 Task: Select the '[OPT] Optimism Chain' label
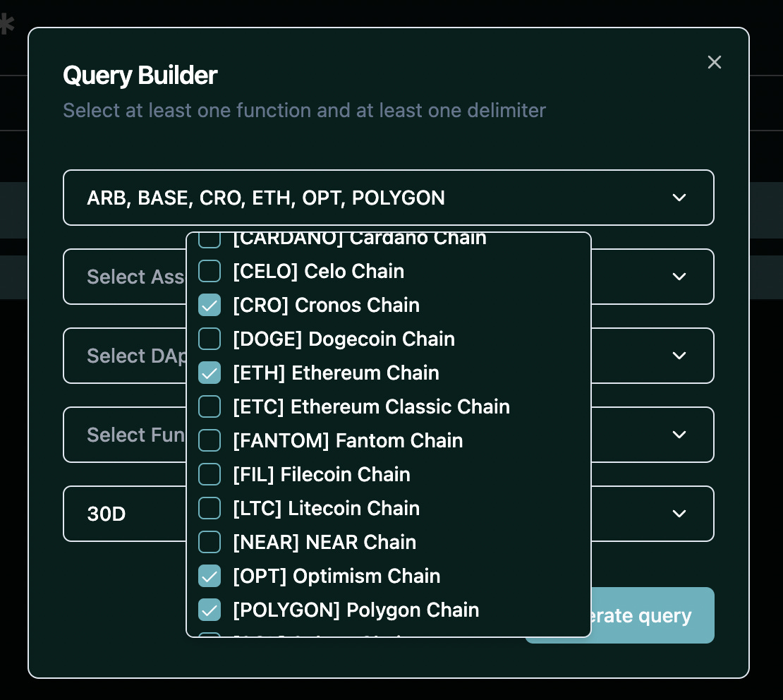[x=336, y=576]
